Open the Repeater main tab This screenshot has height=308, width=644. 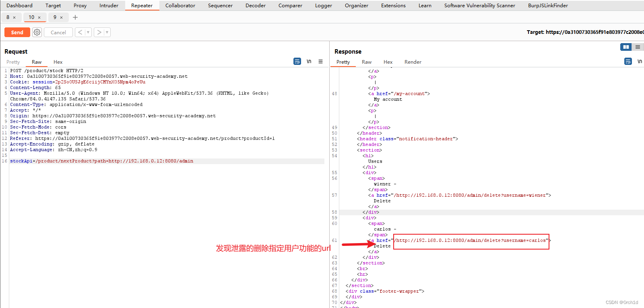coord(142,5)
